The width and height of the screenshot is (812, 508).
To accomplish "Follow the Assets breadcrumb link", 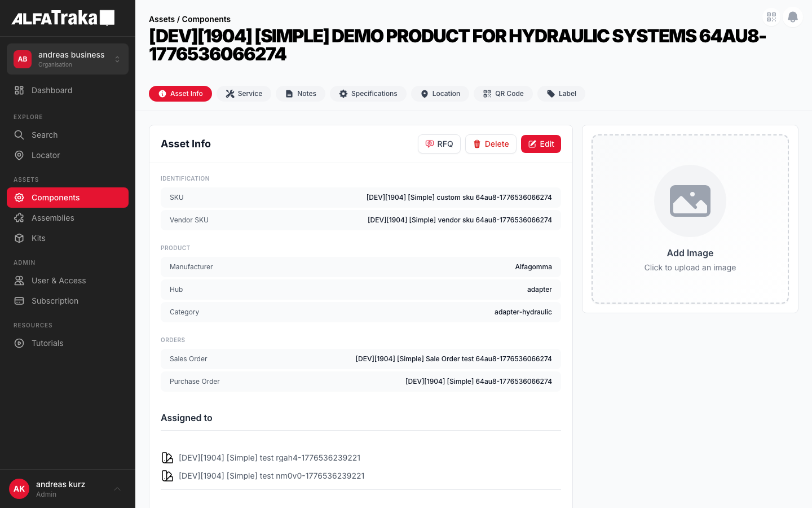I will coord(161,19).
